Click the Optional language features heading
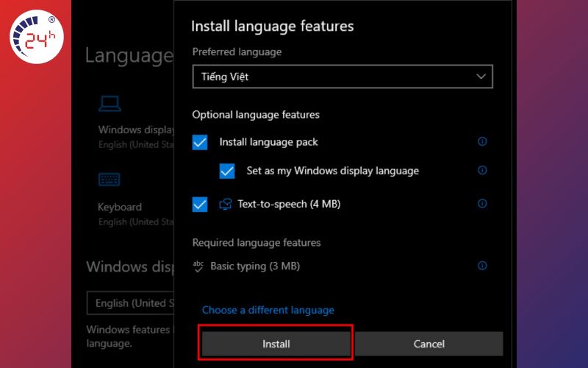 (x=256, y=115)
